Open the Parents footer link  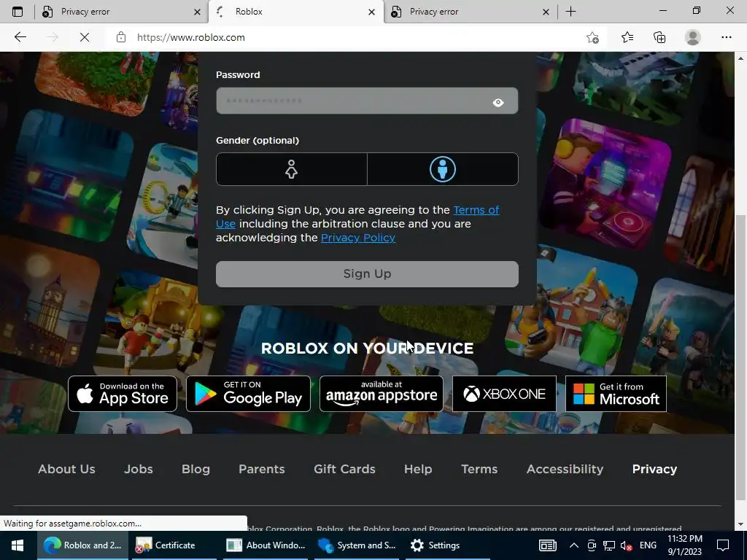(x=262, y=469)
